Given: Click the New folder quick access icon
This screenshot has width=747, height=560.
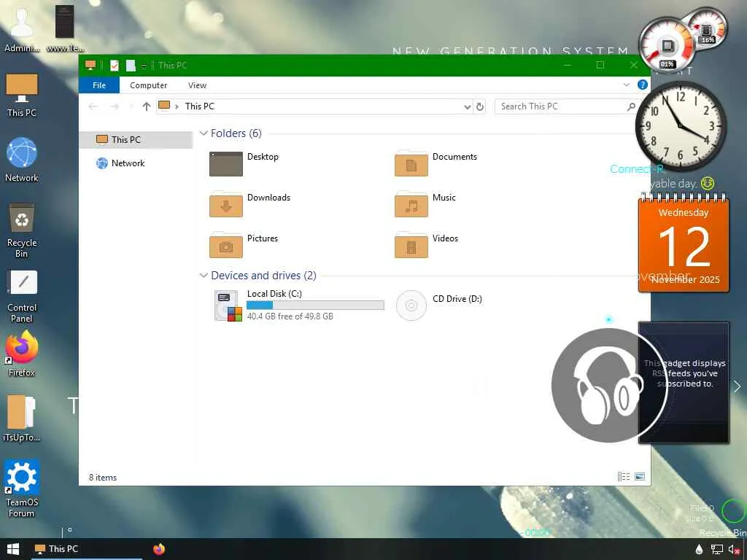Looking at the screenshot, I should coord(131,65).
